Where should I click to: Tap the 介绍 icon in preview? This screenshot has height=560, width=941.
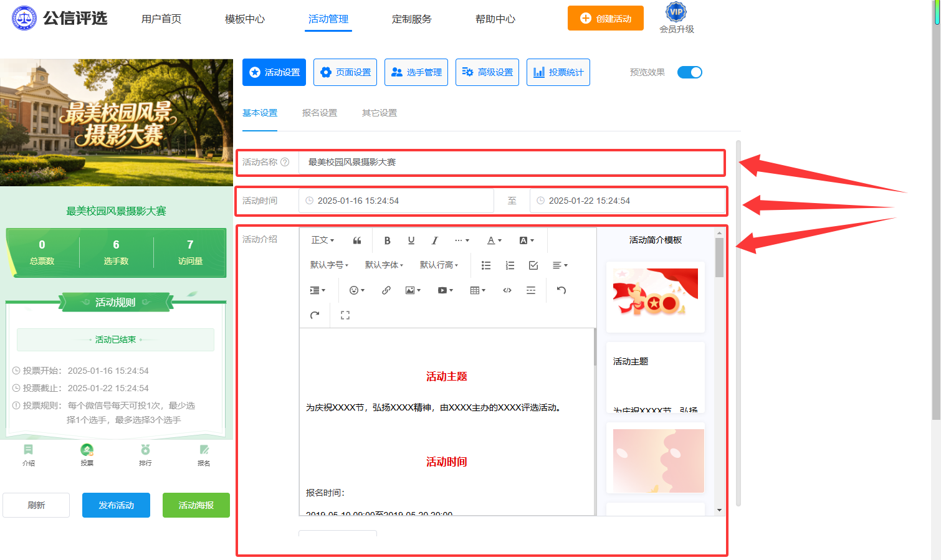coord(29,455)
